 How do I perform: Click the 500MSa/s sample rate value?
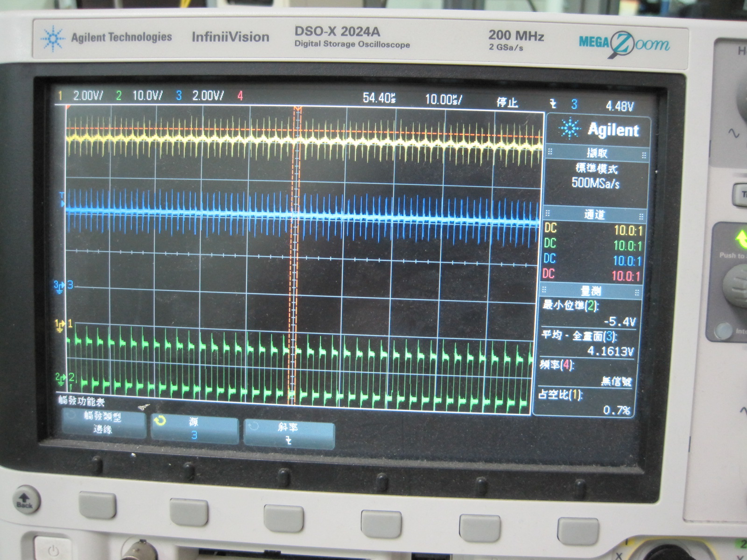pos(596,183)
